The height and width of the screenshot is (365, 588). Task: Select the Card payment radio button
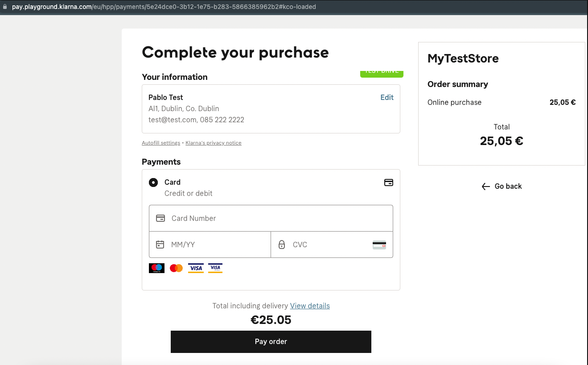click(x=153, y=182)
